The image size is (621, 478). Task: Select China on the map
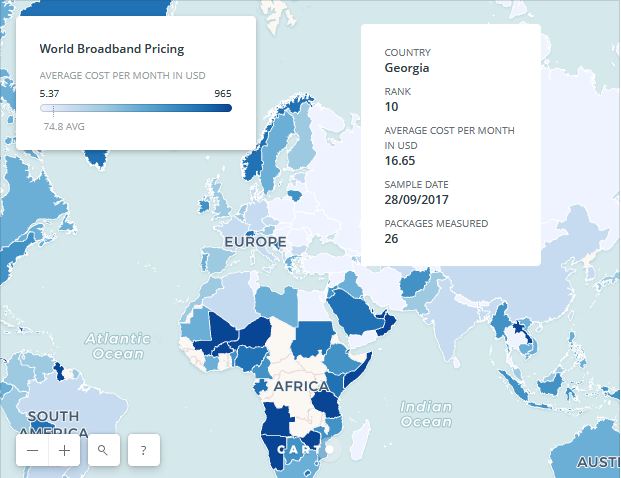click(x=527, y=269)
